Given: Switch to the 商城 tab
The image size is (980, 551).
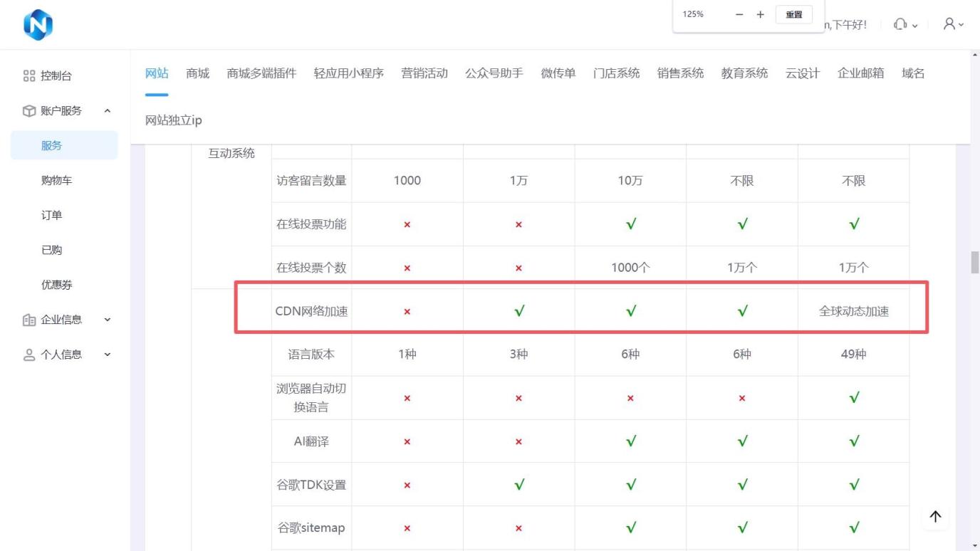Looking at the screenshot, I should [197, 73].
